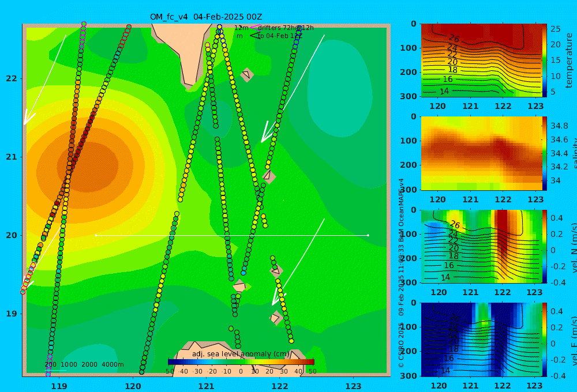The height and width of the screenshot is (392, 577).
Task: Click the map title OM_fc_v4 04-Feb-2025 00Z
Action: pos(206,17)
